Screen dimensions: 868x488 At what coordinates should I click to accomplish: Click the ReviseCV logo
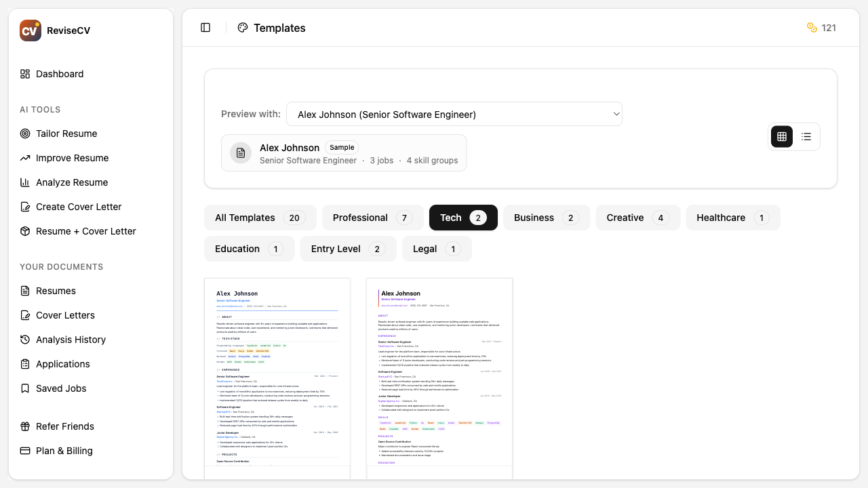pyautogui.click(x=30, y=30)
